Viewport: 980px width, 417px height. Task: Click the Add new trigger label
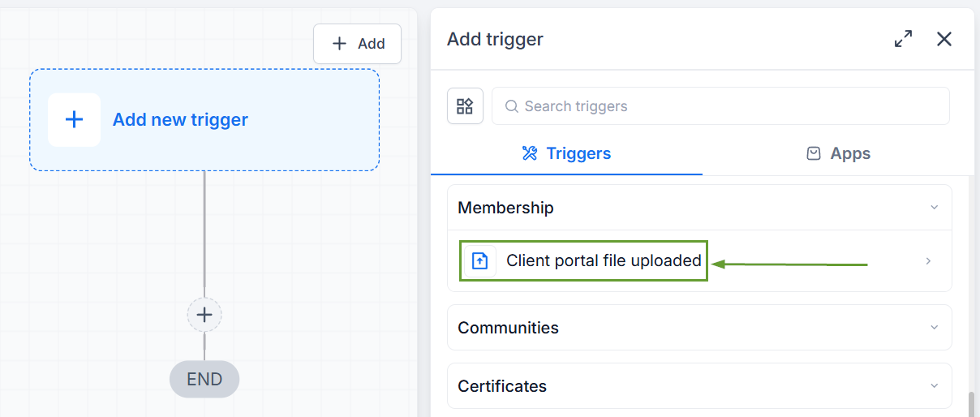(180, 120)
